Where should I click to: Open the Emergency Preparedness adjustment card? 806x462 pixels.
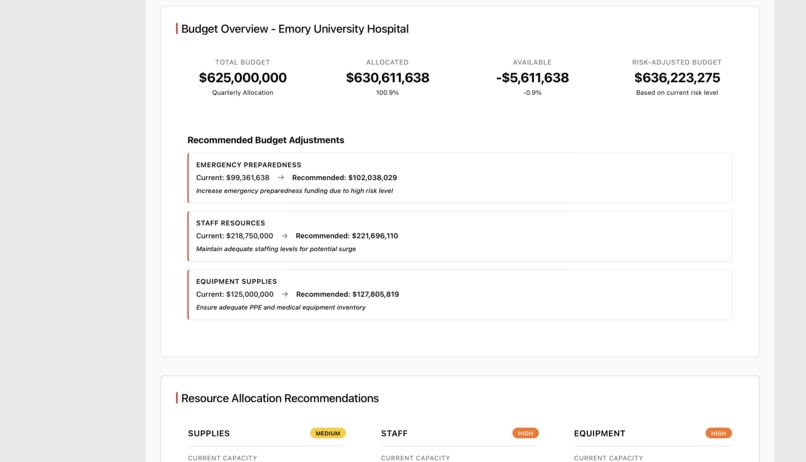coord(460,178)
